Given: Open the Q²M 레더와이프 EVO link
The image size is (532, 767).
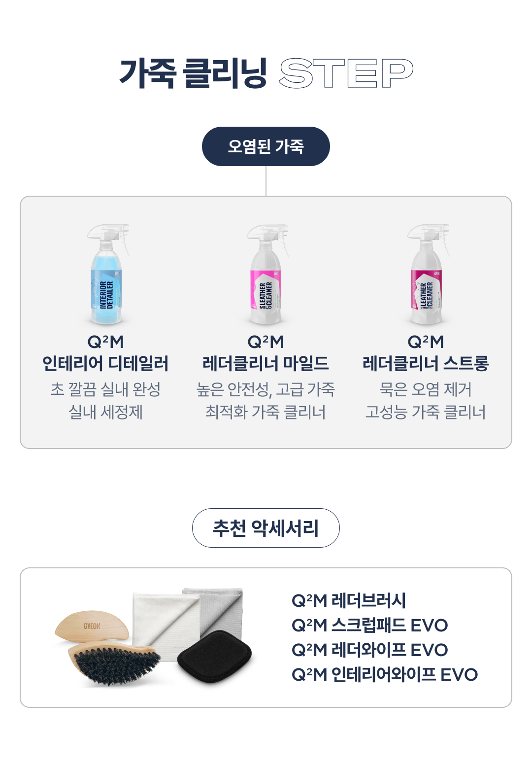Looking at the screenshot, I should [x=369, y=650].
